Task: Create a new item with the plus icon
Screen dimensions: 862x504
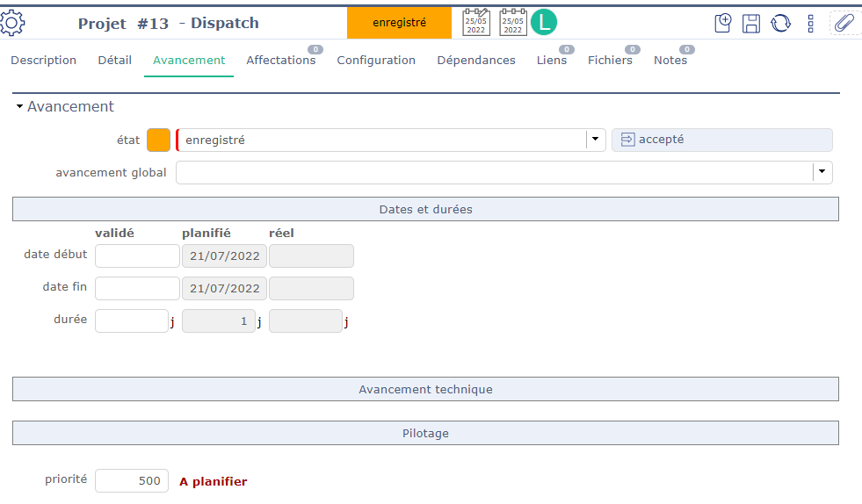Action: [722, 23]
